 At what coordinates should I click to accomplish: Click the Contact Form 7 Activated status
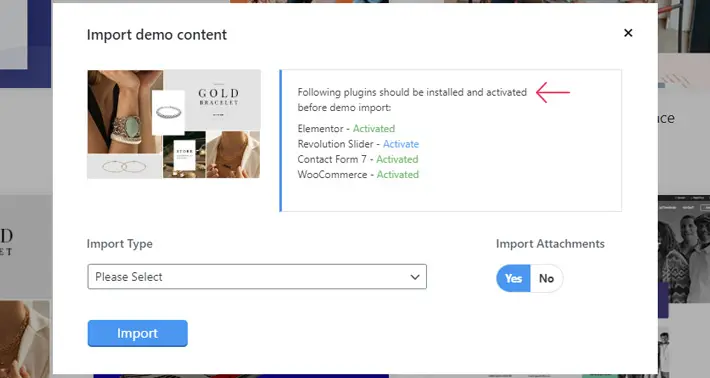(x=397, y=159)
